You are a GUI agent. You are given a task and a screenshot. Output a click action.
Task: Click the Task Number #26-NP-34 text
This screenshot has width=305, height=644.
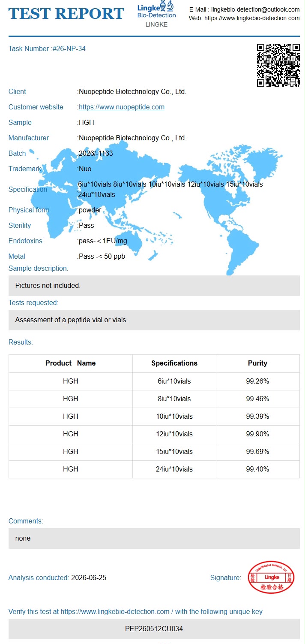click(x=47, y=49)
